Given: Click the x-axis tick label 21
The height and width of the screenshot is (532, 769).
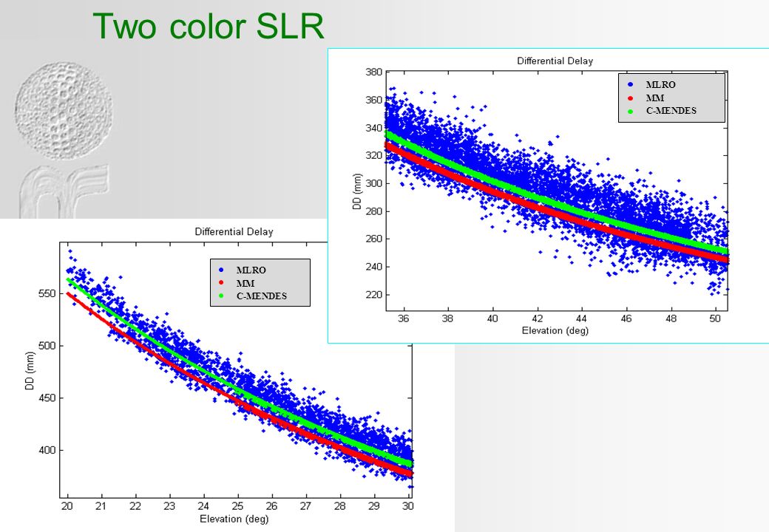Looking at the screenshot, I should tap(101, 507).
